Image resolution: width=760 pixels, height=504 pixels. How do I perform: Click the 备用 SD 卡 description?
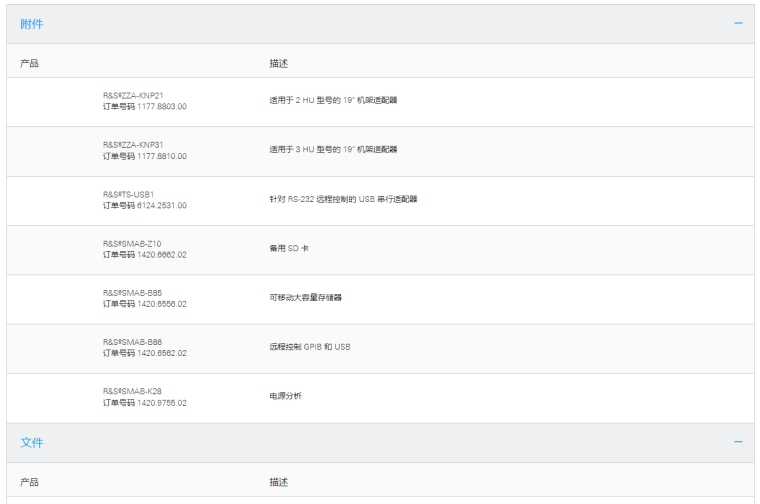coord(288,248)
